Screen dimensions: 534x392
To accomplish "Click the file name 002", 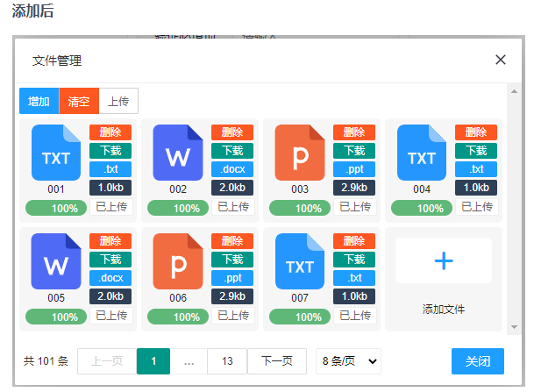I will [178, 189].
